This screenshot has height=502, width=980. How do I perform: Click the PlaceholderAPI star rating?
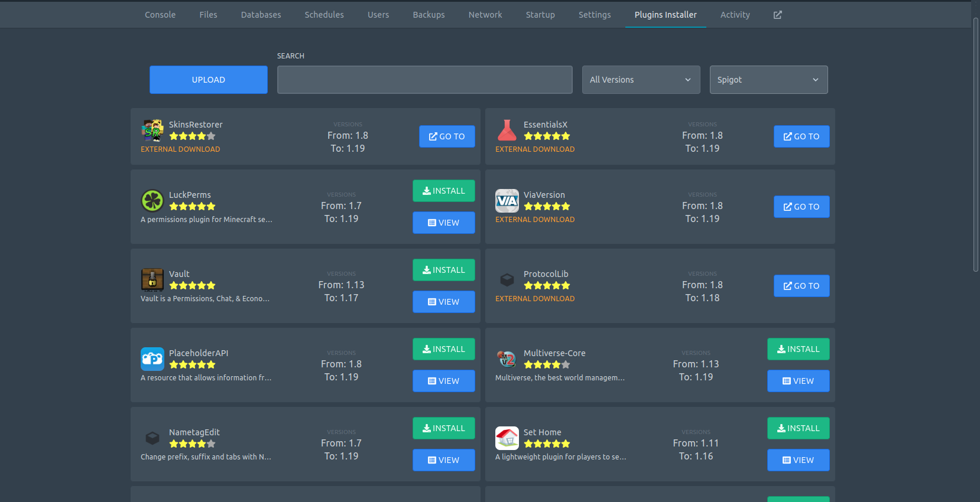click(192, 365)
